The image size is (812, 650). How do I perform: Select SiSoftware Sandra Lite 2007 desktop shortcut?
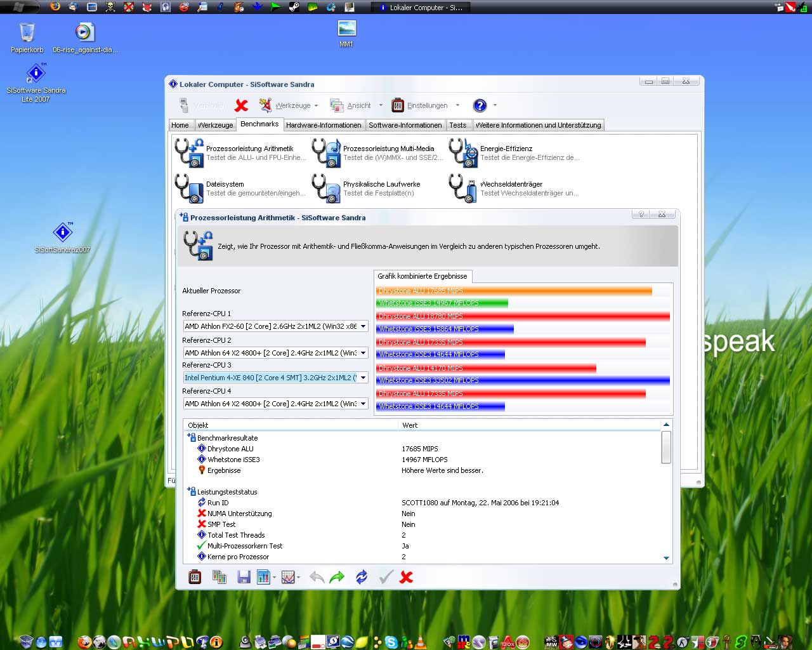pos(36,82)
